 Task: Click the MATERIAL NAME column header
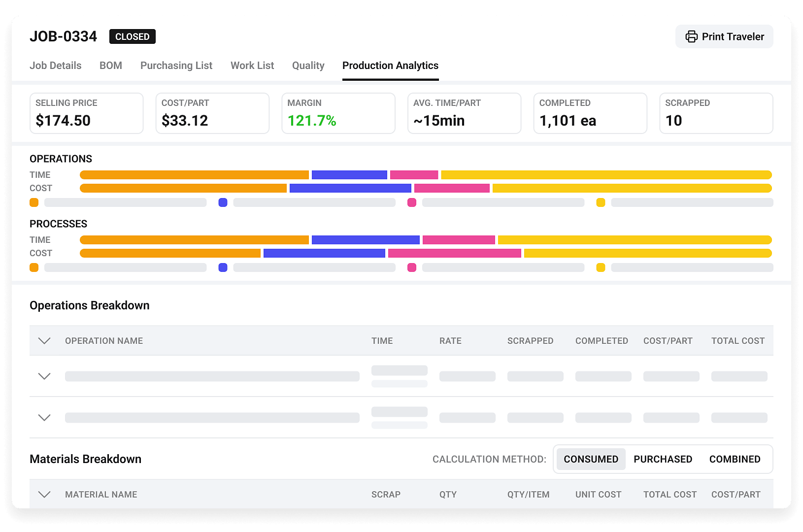click(101, 495)
